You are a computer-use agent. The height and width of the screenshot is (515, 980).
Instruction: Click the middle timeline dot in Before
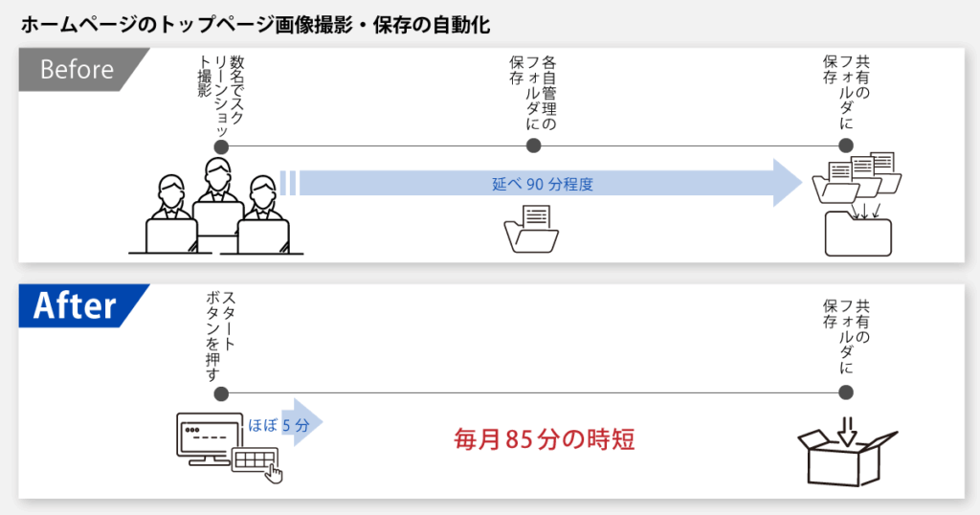[534, 146]
